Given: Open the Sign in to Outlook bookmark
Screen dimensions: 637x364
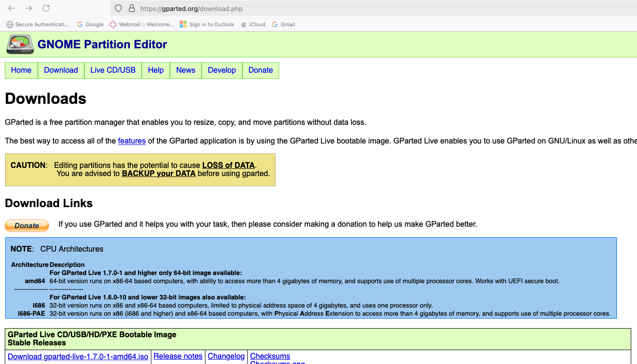Looking at the screenshot, I should point(207,24).
